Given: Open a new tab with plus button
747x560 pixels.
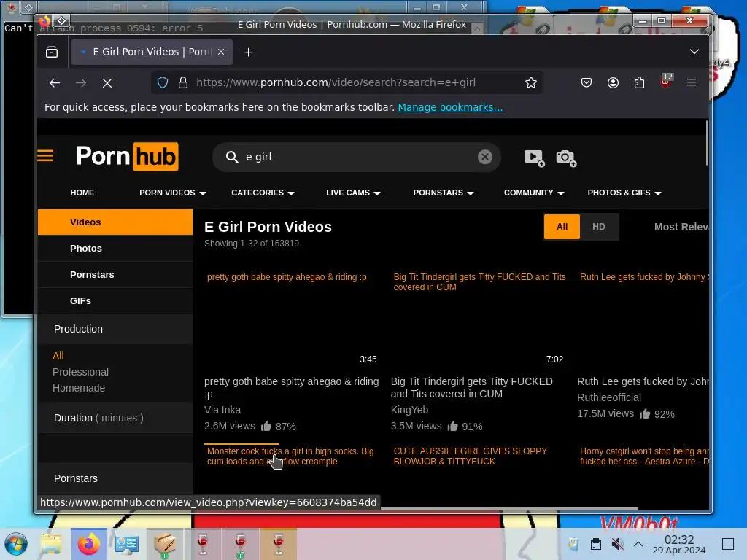Looking at the screenshot, I should pyautogui.click(x=248, y=52).
